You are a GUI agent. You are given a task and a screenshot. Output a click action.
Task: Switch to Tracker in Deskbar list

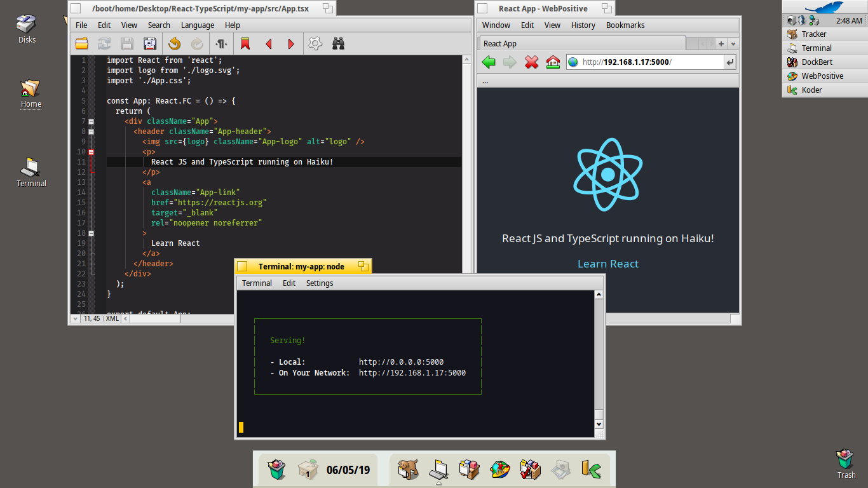(x=825, y=34)
